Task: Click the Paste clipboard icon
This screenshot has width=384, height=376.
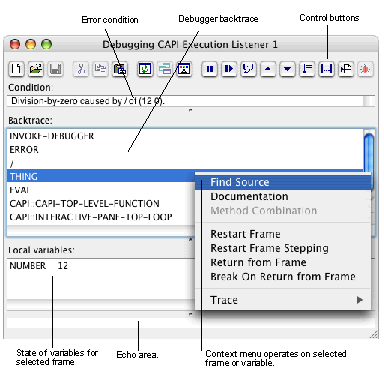Action: 120,69
